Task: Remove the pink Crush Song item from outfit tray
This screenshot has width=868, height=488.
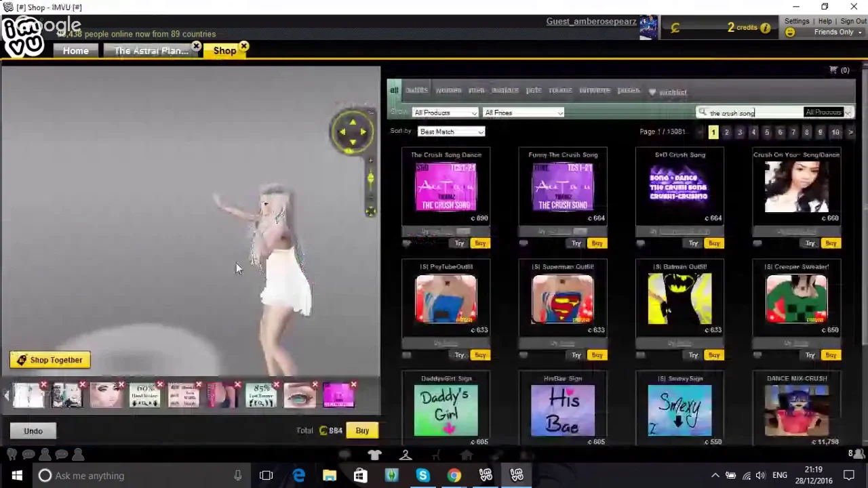Action: pos(353,385)
